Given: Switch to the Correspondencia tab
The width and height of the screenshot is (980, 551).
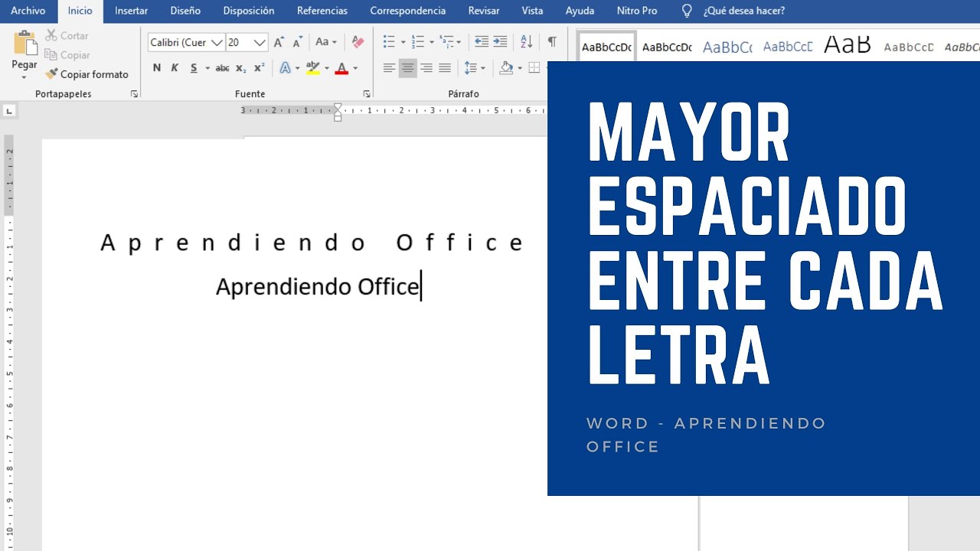Looking at the screenshot, I should pos(407,11).
